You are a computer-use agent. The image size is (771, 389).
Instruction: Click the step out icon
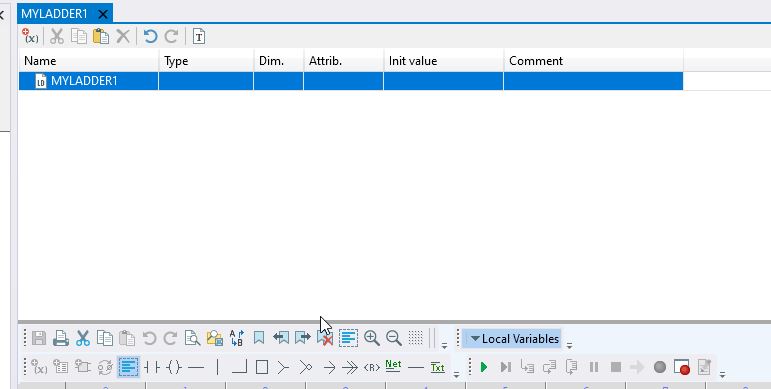(571, 367)
